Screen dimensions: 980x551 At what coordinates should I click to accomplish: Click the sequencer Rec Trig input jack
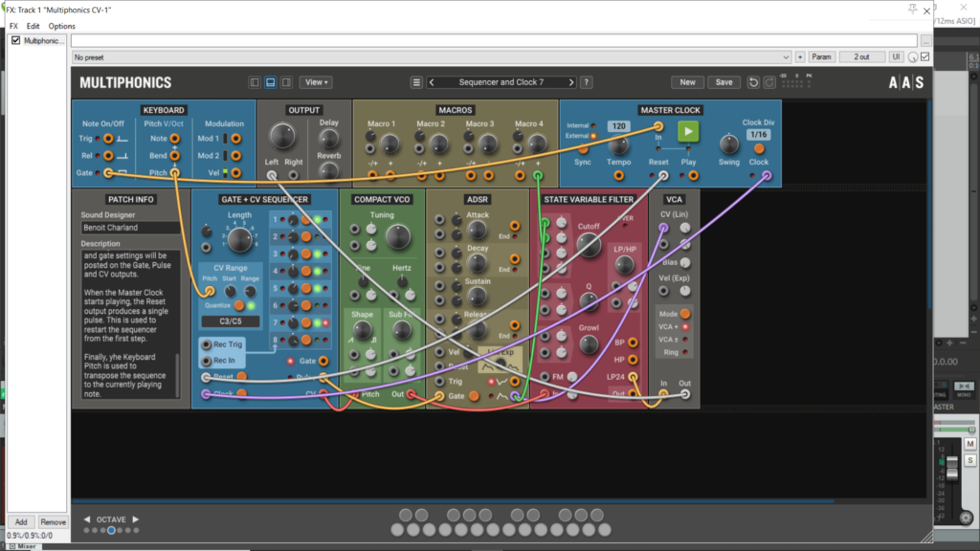207,344
